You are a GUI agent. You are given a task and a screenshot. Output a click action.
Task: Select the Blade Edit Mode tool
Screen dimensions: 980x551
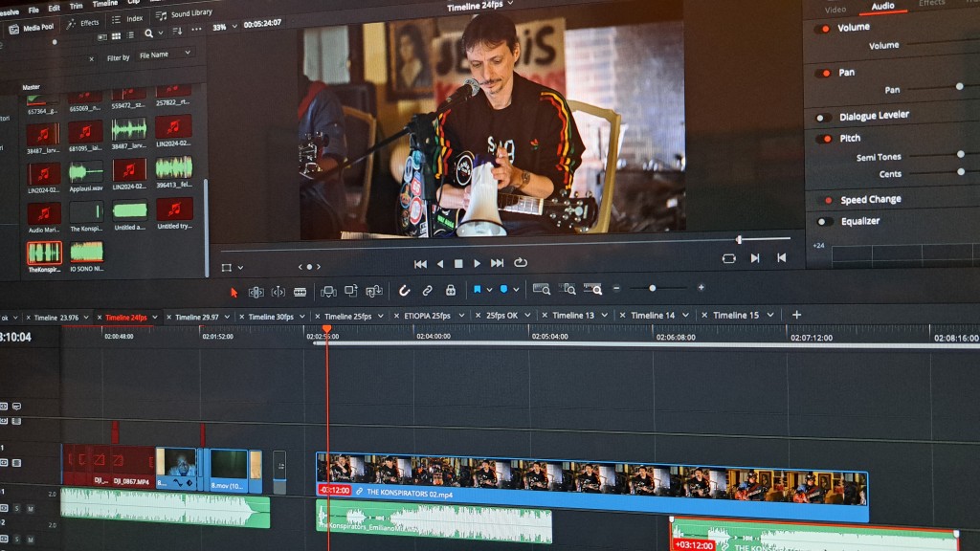[300, 292]
